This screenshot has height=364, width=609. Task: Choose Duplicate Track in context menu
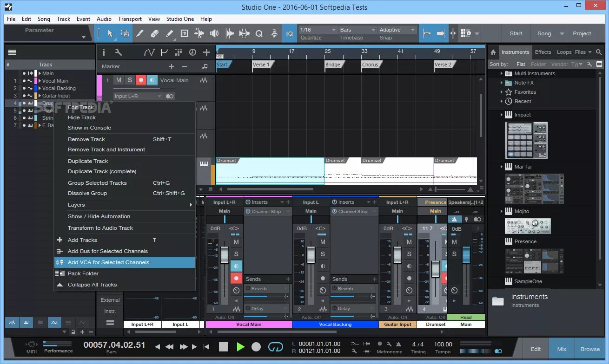coord(124,161)
